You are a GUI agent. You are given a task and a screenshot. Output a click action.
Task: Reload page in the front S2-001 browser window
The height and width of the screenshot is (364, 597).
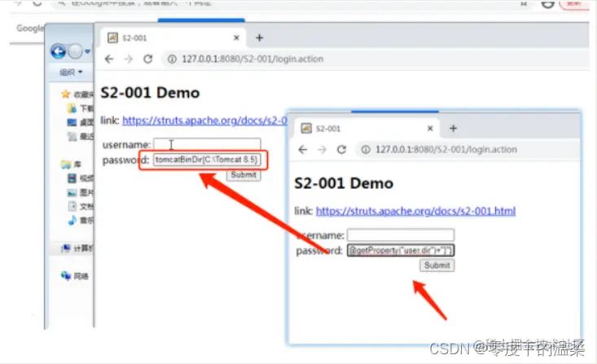coord(341,150)
